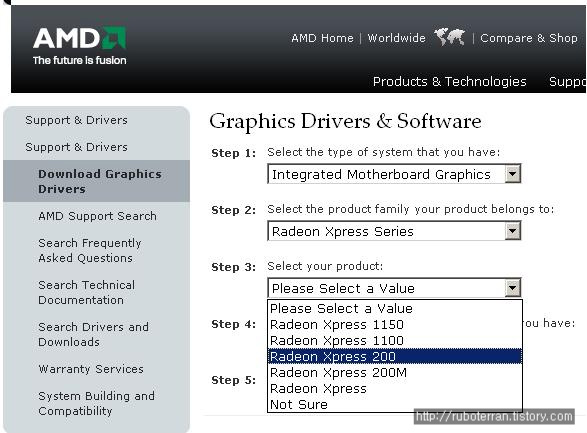Click 'Graphics Drivers & Software' heading
The image size is (587, 433).
pyautogui.click(x=345, y=121)
